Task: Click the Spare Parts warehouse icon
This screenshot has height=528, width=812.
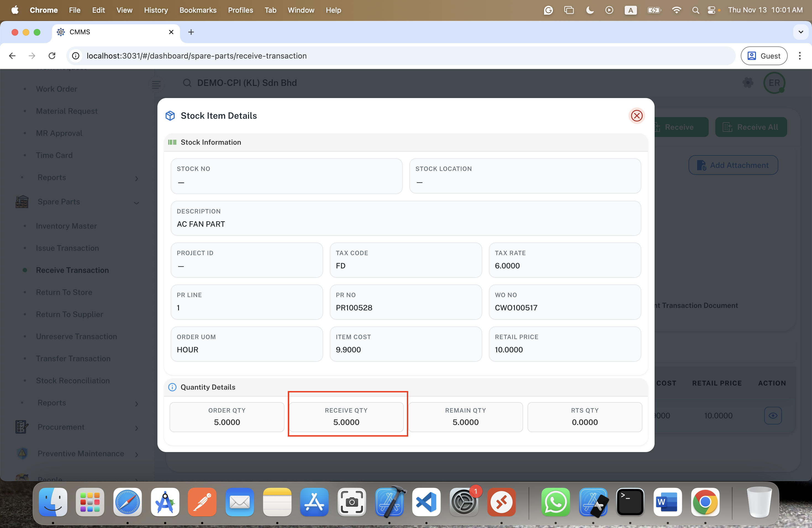Action: point(22,202)
